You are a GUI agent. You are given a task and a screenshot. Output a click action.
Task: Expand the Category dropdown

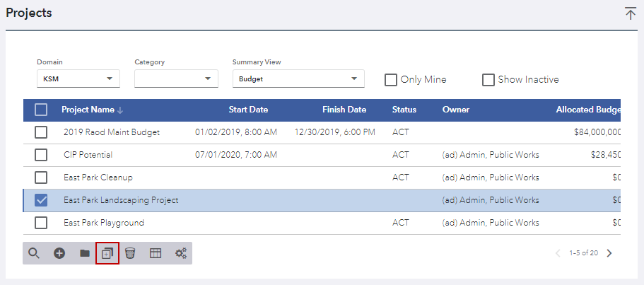pos(176,78)
